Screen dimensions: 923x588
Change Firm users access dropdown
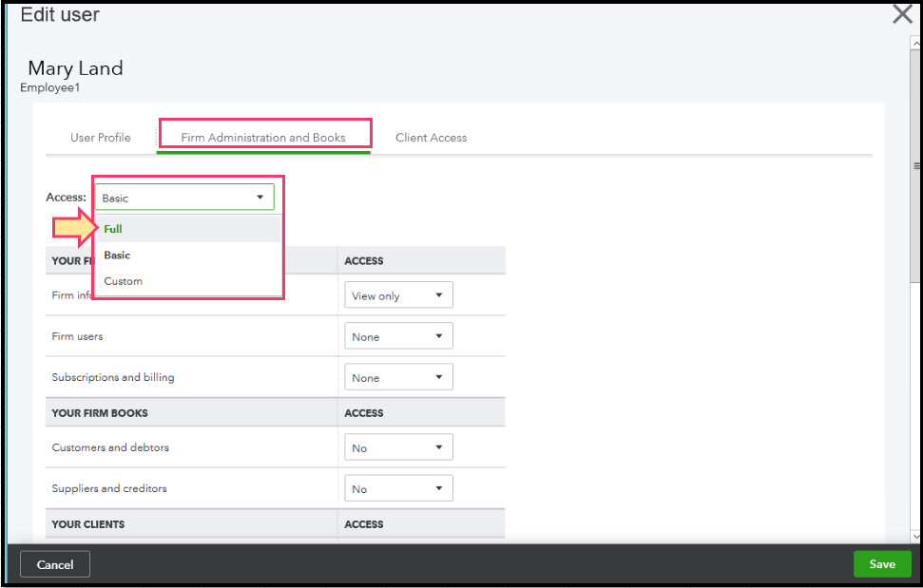[x=397, y=336]
